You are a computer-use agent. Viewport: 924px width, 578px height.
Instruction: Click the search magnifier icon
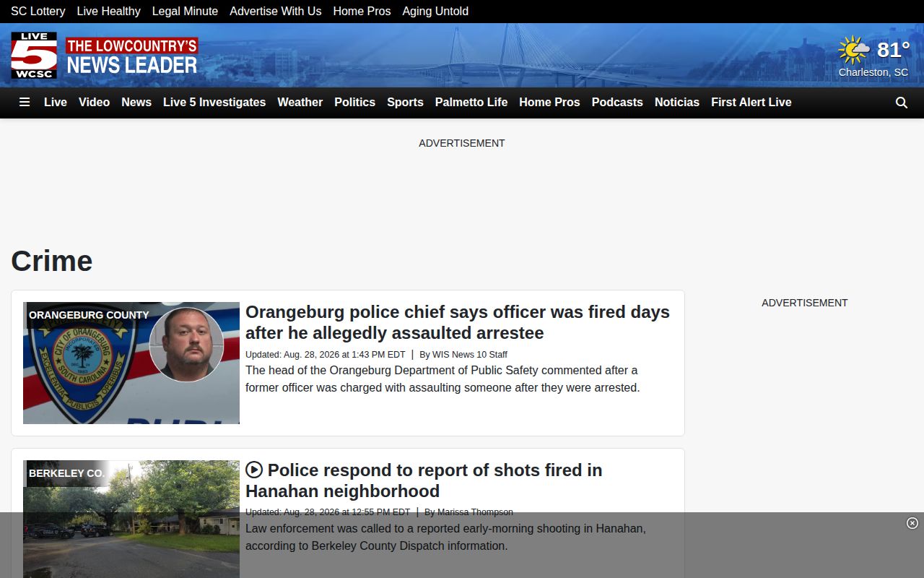[902, 103]
